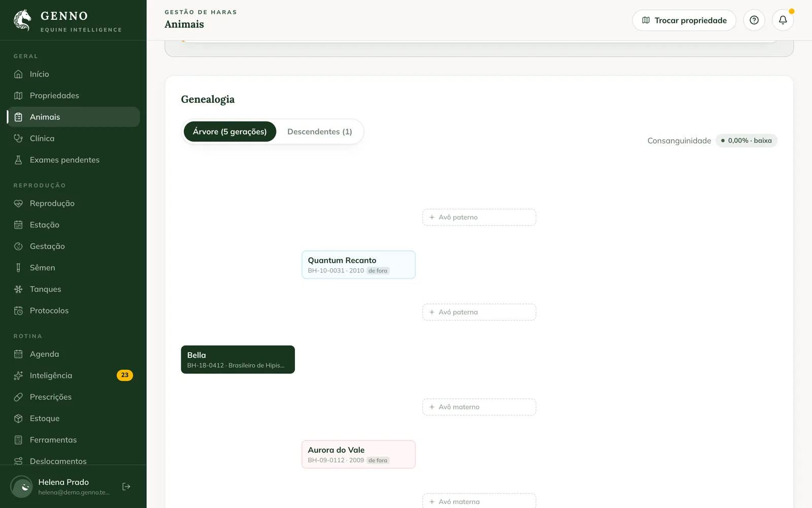This screenshot has height=508, width=812.
Task: Click the Genno horse logo
Action: (x=22, y=20)
